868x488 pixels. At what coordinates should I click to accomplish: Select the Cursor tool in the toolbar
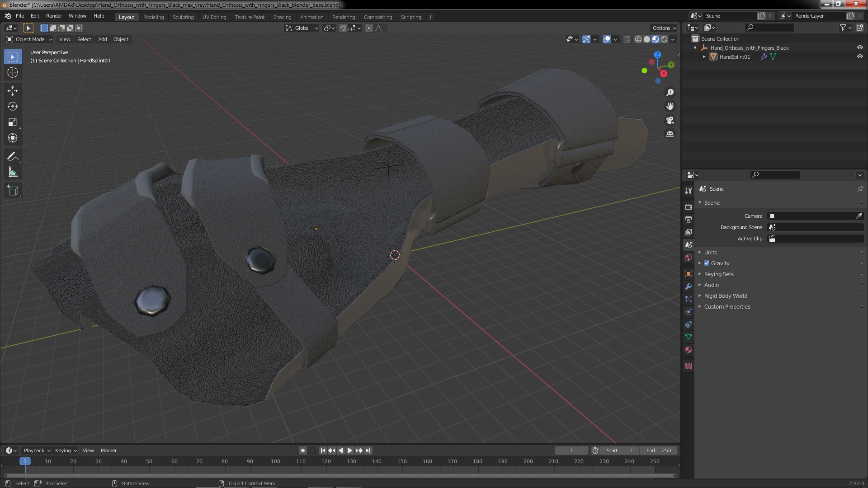coord(13,72)
